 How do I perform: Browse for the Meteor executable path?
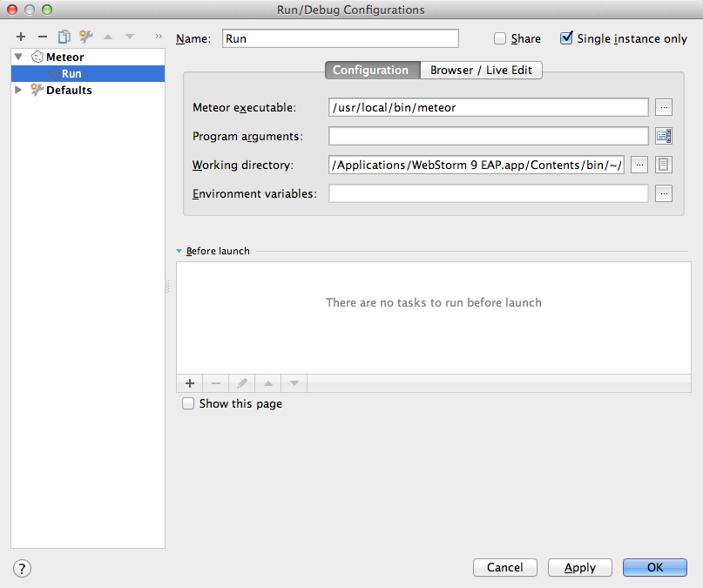[x=663, y=107]
